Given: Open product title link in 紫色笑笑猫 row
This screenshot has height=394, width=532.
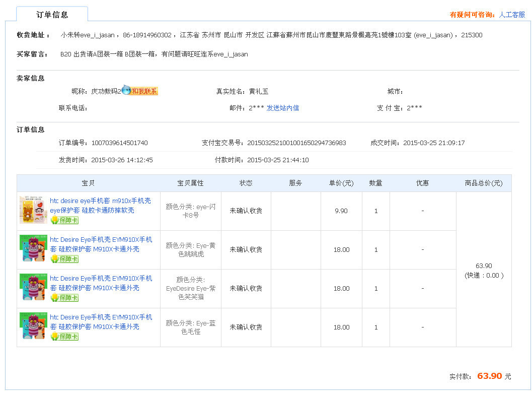Looking at the screenshot, I should click(101, 283).
